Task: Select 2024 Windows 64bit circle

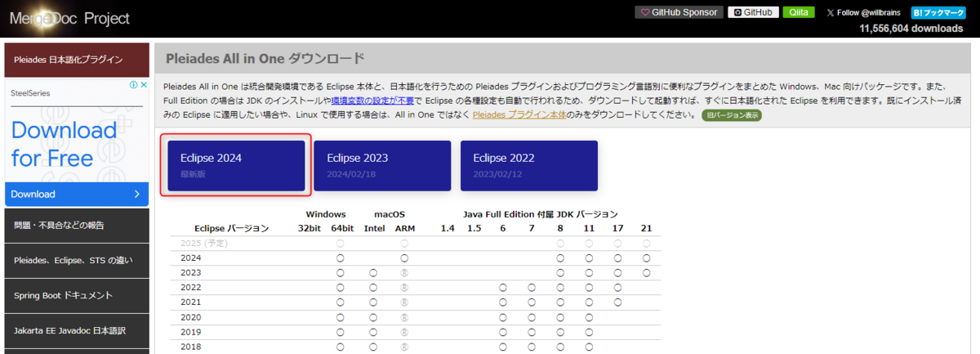Action: point(340,258)
